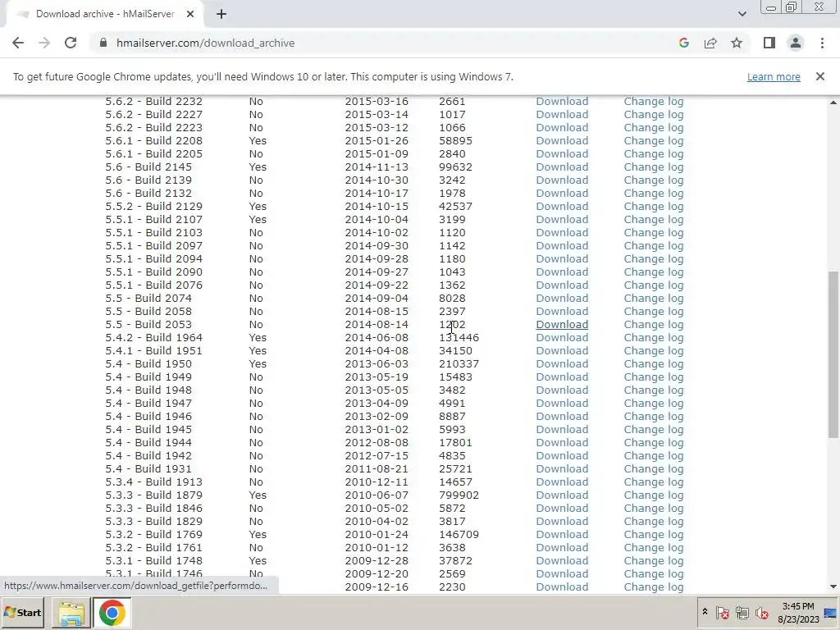Close the Download archive tab
The image size is (840, 630).
click(190, 14)
